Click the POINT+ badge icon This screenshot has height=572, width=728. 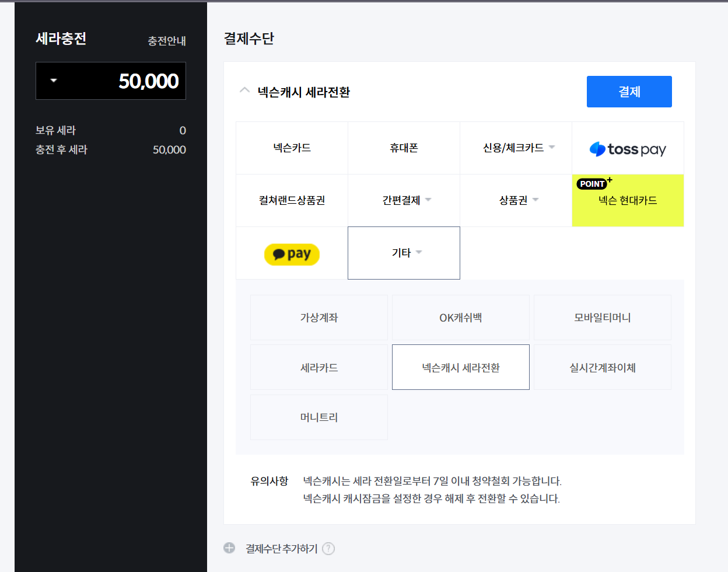tap(594, 183)
